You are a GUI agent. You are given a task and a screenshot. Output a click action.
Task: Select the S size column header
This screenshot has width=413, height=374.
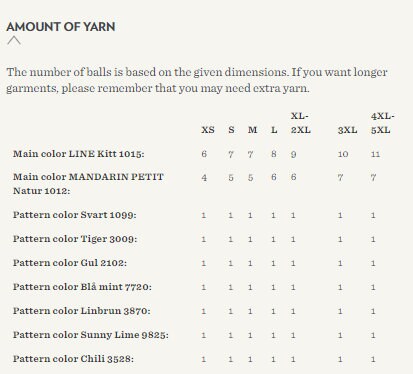(231, 130)
